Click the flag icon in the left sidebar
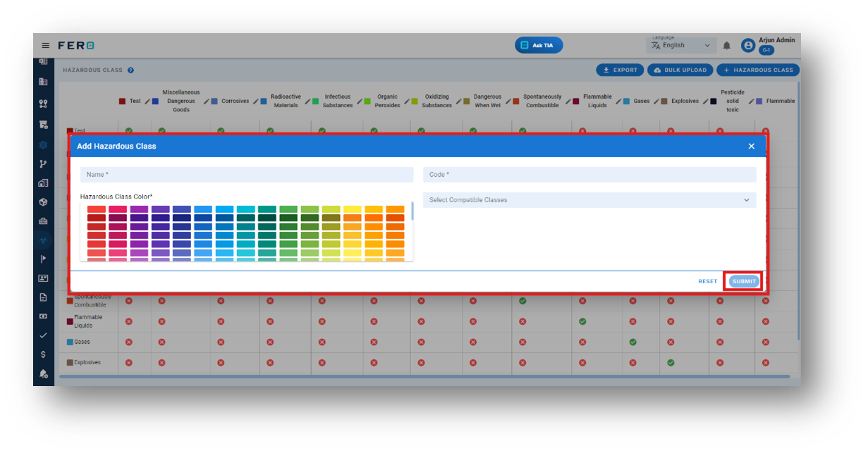 [43, 259]
